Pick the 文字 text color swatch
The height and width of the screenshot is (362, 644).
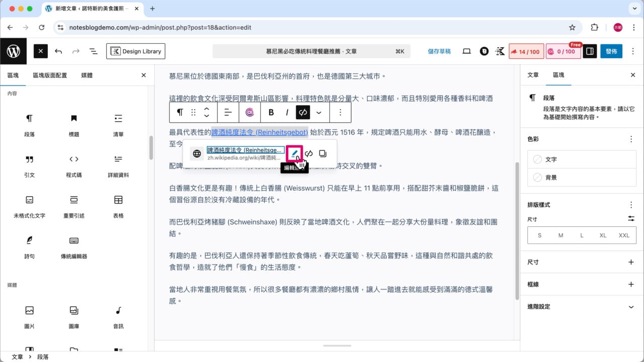(x=551, y=159)
